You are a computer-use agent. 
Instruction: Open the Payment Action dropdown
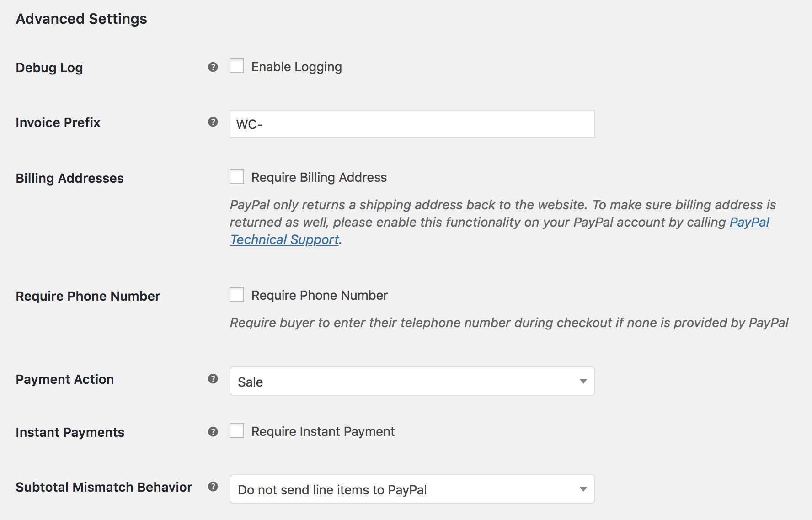tap(411, 381)
